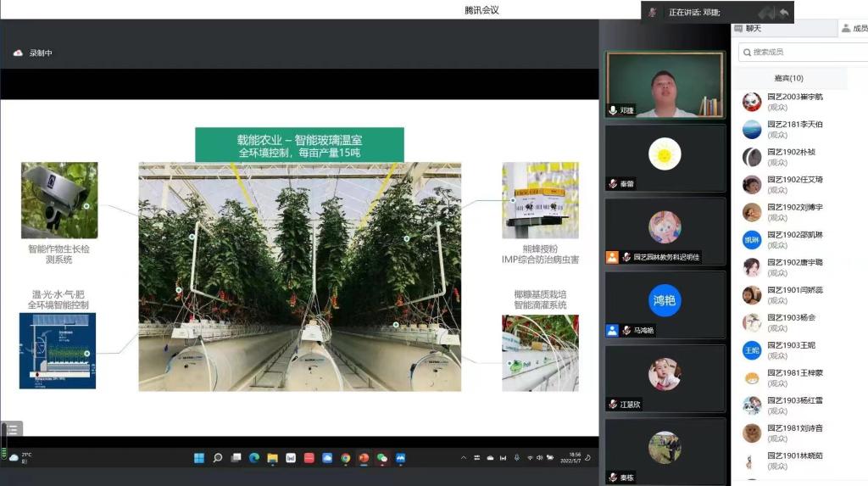
Task: Launch Microsoft Edge from the taskbar
Action: (x=254, y=458)
